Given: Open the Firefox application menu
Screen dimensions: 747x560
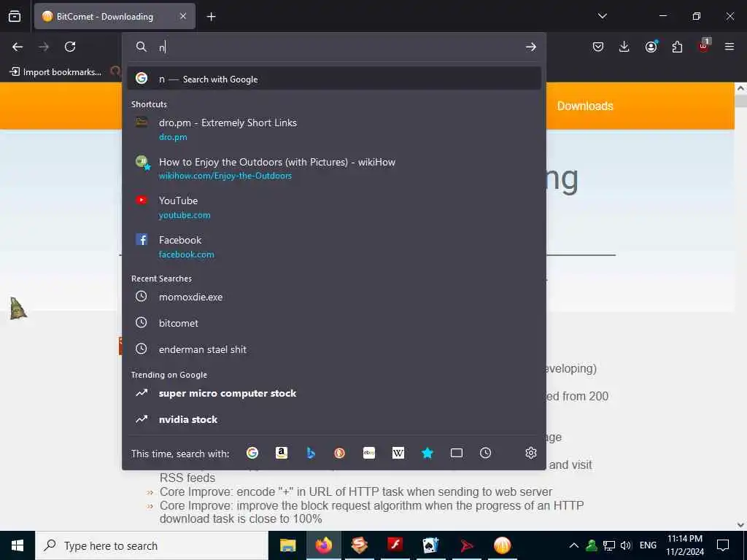Looking at the screenshot, I should (x=729, y=47).
